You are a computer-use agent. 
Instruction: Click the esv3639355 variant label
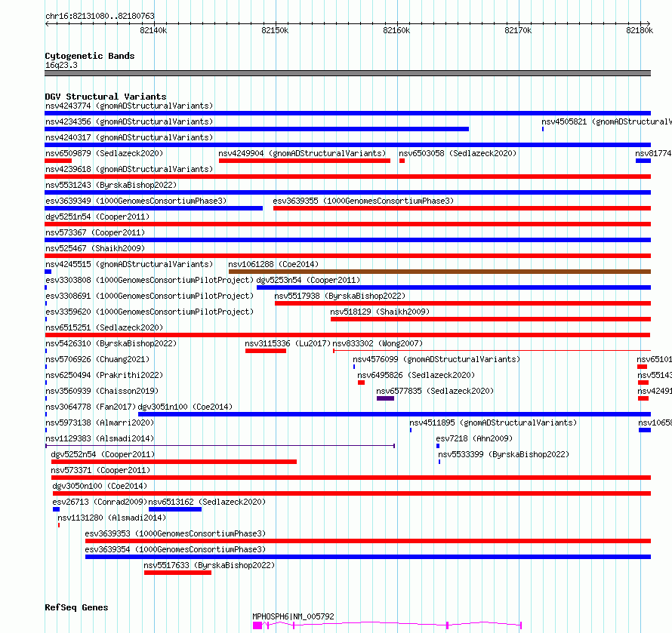(x=363, y=201)
